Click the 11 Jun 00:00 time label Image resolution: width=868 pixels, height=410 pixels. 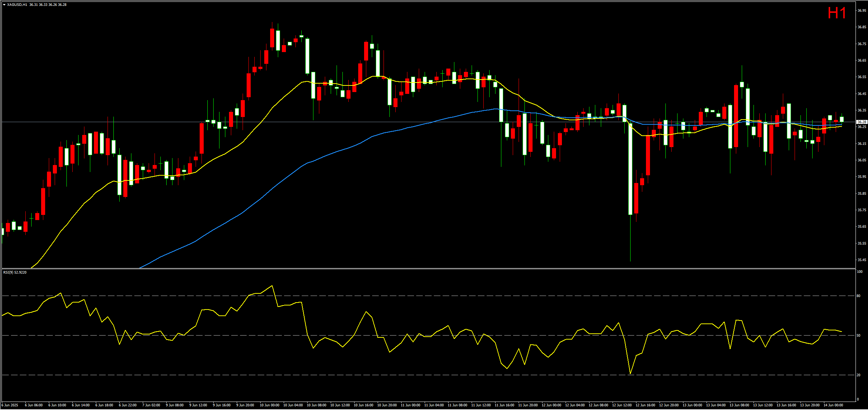click(x=410, y=405)
